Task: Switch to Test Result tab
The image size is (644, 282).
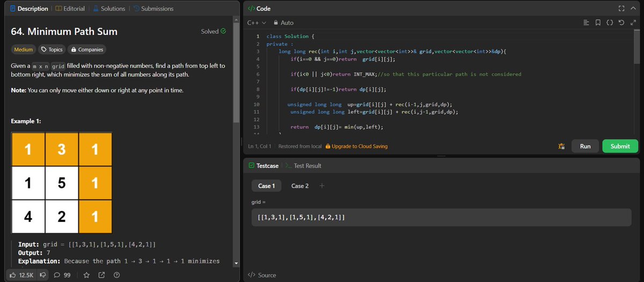Action: (x=303, y=166)
